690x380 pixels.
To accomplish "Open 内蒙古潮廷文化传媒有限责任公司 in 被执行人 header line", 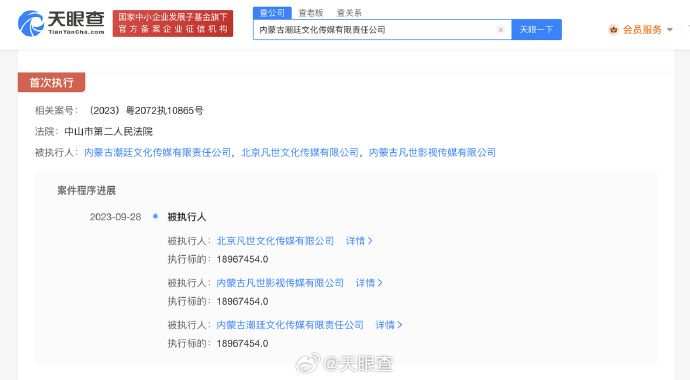I will pos(158,153).
